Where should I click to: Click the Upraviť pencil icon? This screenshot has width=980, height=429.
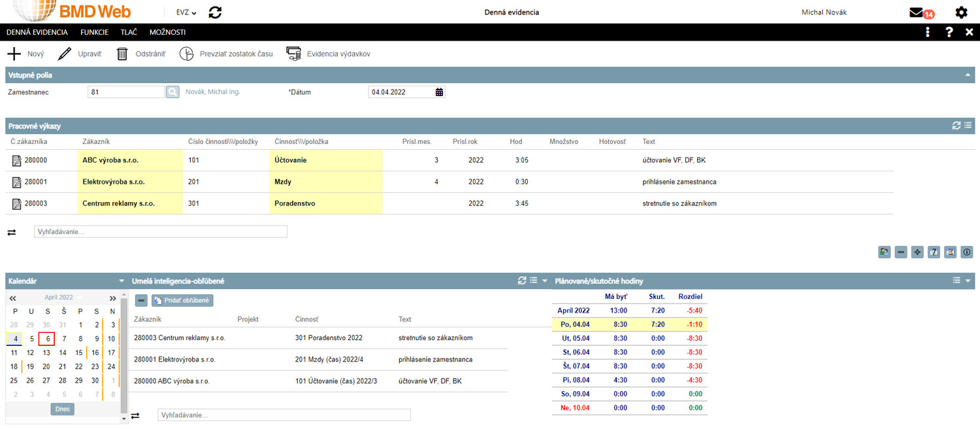click(65, 54)
